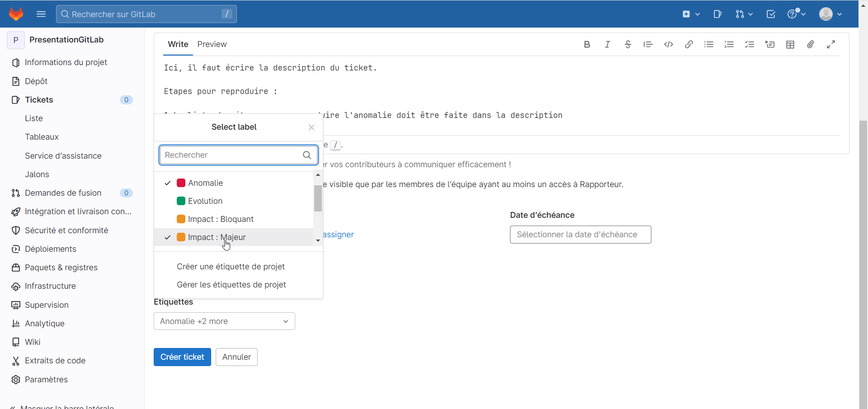Switch to the Preview tab
Screen dimensions: 868x409
pyautogui.click(x=212, y=44)
